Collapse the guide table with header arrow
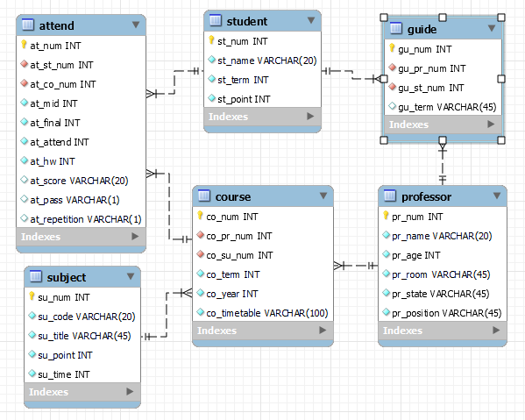Image resolution: width=525 pixels, height=420 pixels. point(492,28)
